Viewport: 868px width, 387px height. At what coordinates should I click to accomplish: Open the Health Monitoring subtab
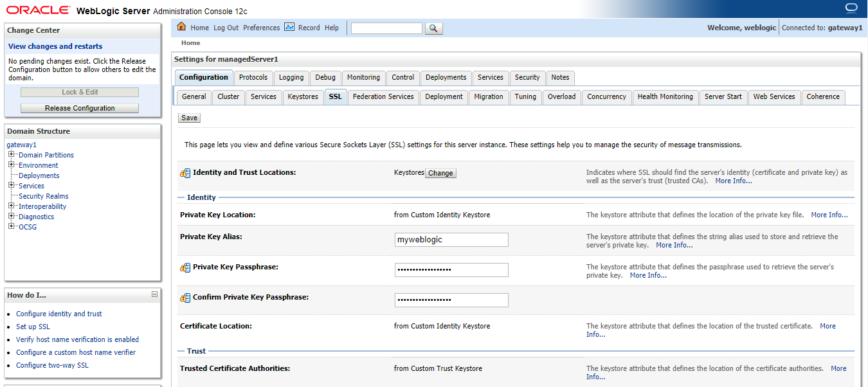click(x=665, y=96)
